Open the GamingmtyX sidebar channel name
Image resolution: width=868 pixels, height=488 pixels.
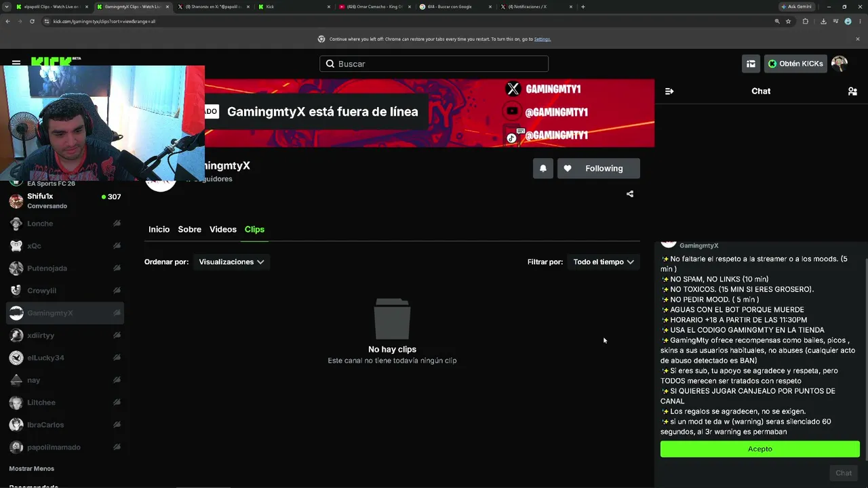point(50,313)
